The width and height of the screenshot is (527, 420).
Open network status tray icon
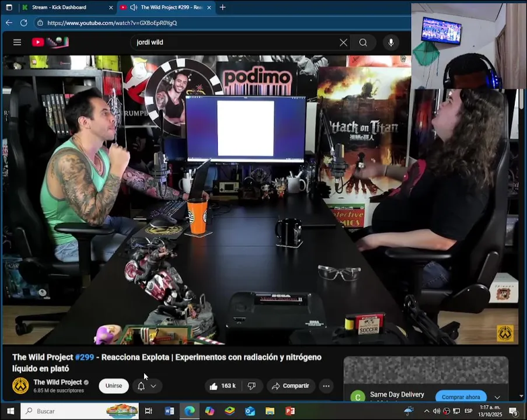coord(456,411)
